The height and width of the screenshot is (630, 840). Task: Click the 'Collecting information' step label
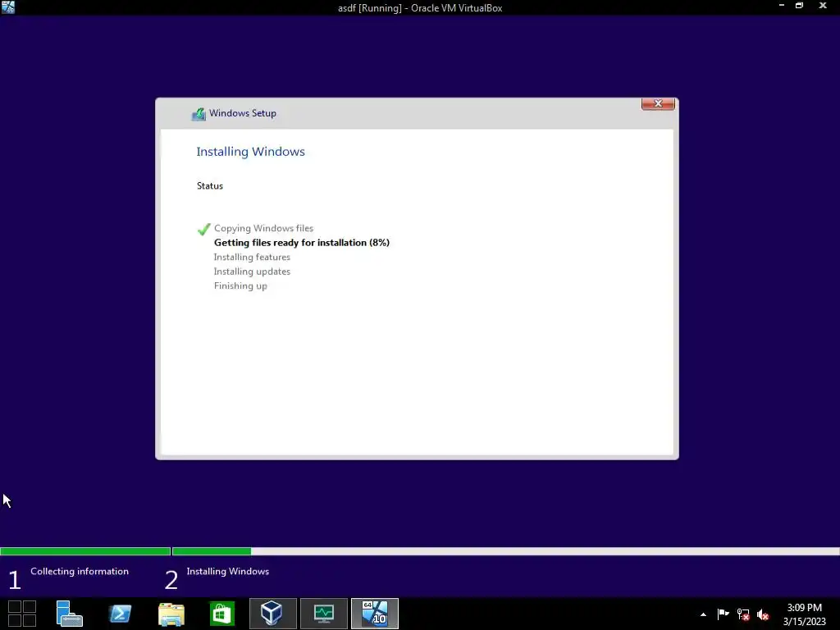(80, 572)
